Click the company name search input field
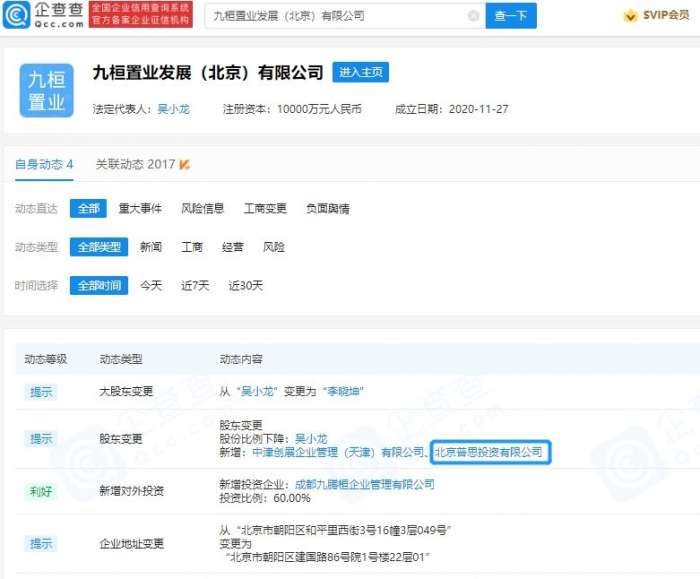The width and height of the screenshot is (700, 579). click(335, 16)
